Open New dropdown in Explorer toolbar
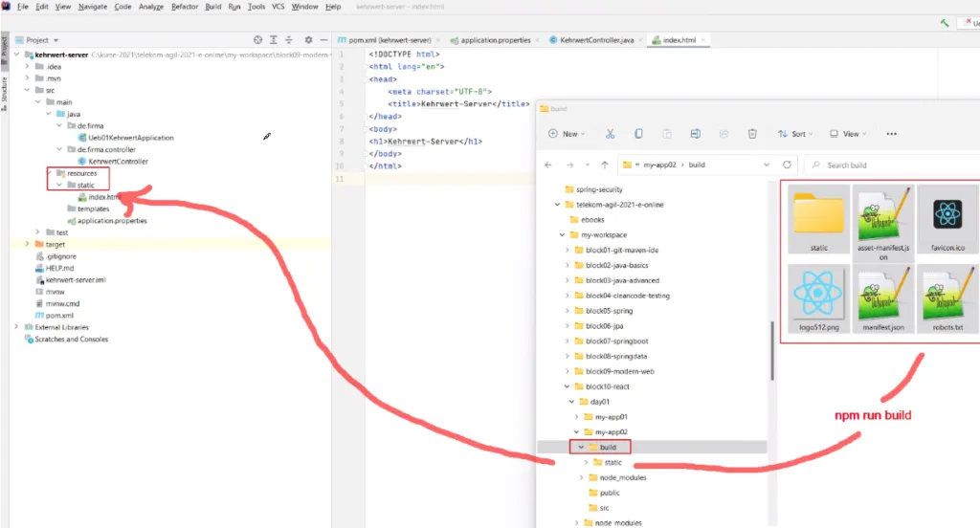 567,134
